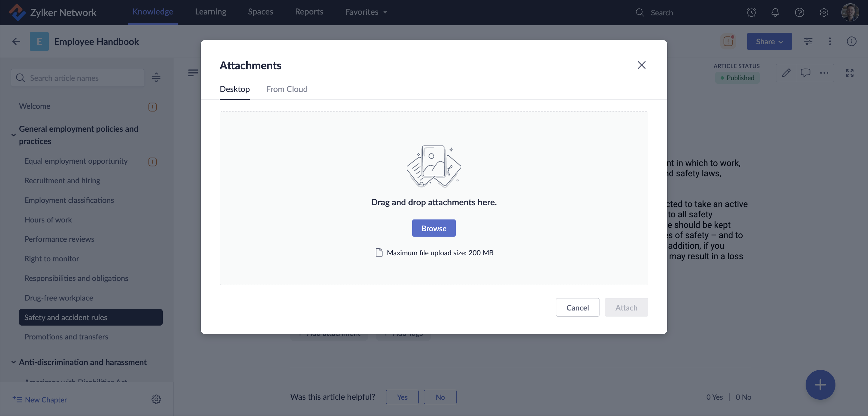868x416 pixels.
Task: Open the article comments icon
Action: tap(805, 73)
